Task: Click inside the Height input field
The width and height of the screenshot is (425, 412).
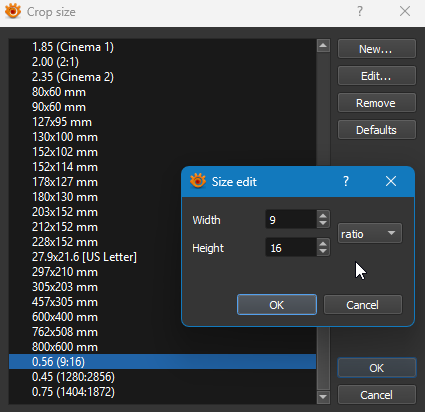Action: [291, 247]
